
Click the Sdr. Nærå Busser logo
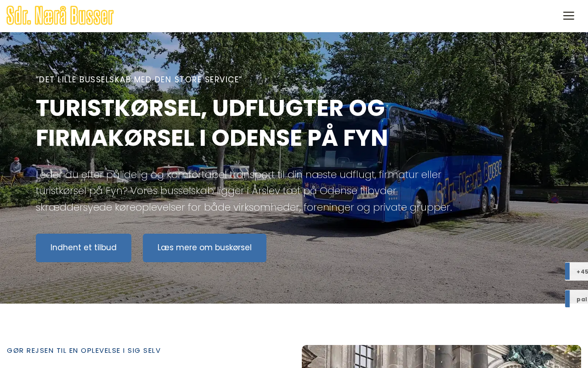tap(60, 16)
